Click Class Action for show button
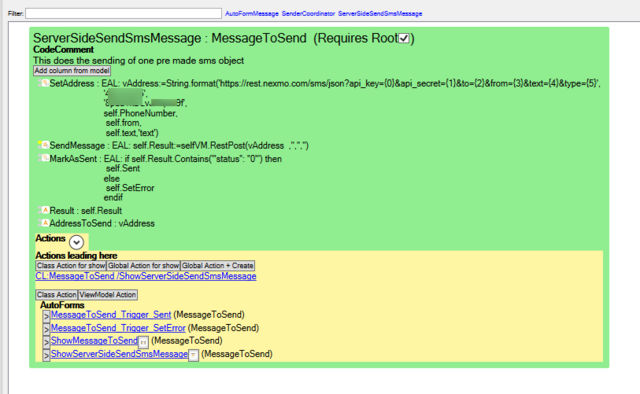Screen dimensions: 640x394 tap(71, 266)
